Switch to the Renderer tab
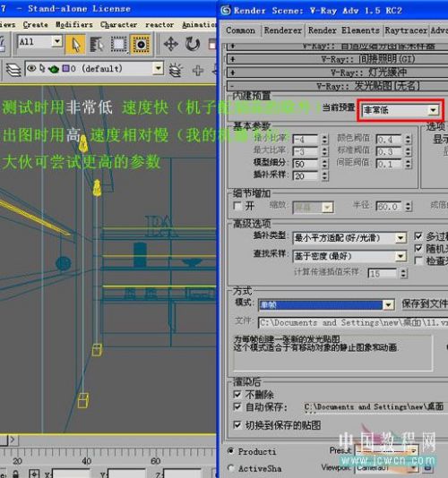Screen dimensions: 448x478 [283, 30]
